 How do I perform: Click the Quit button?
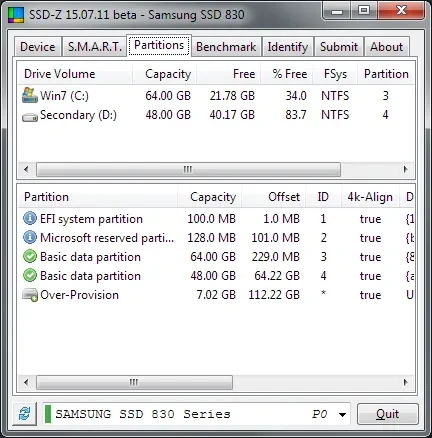(x=388, y=414)
